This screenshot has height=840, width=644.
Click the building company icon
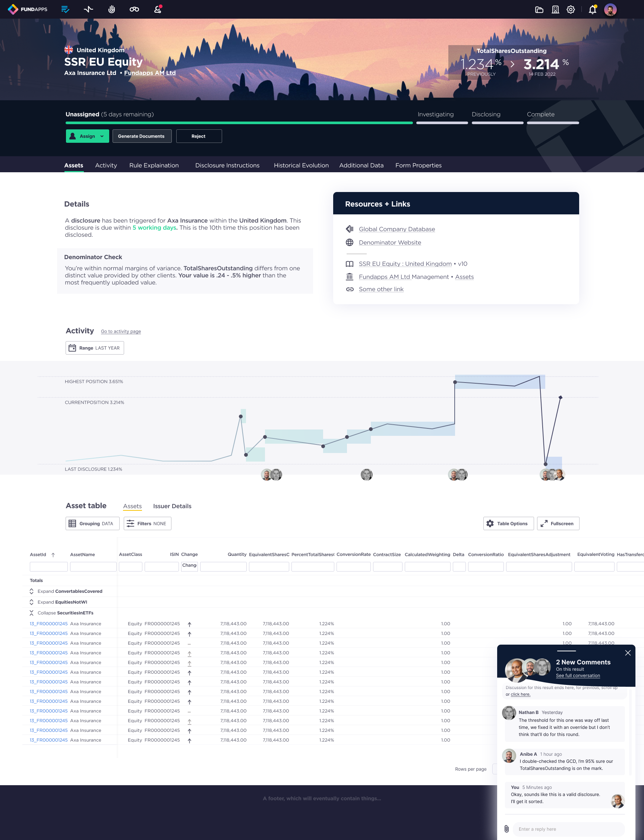click(555, 10)
